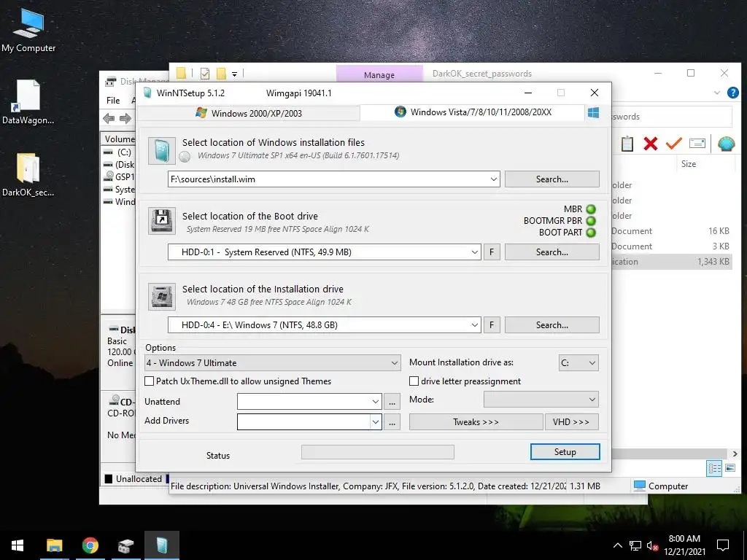This screenshot has width=747, height=560.
Task: Browse for Unattend file with ... button
Action: pos(392,402)
